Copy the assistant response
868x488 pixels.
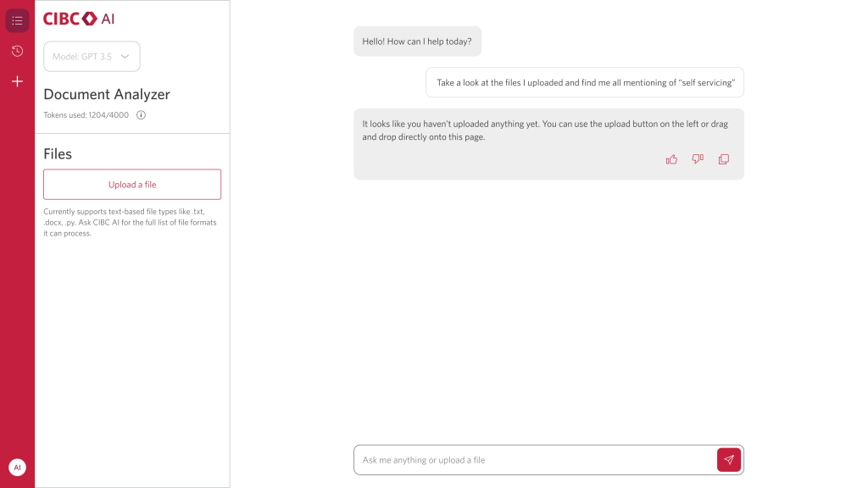pyautogui.click(x=724, y=159)
